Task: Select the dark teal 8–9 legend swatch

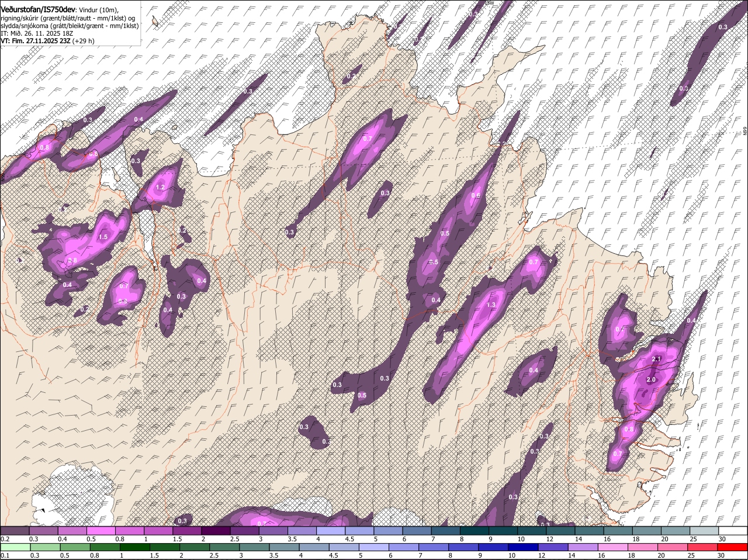Action: pos(474,530)
